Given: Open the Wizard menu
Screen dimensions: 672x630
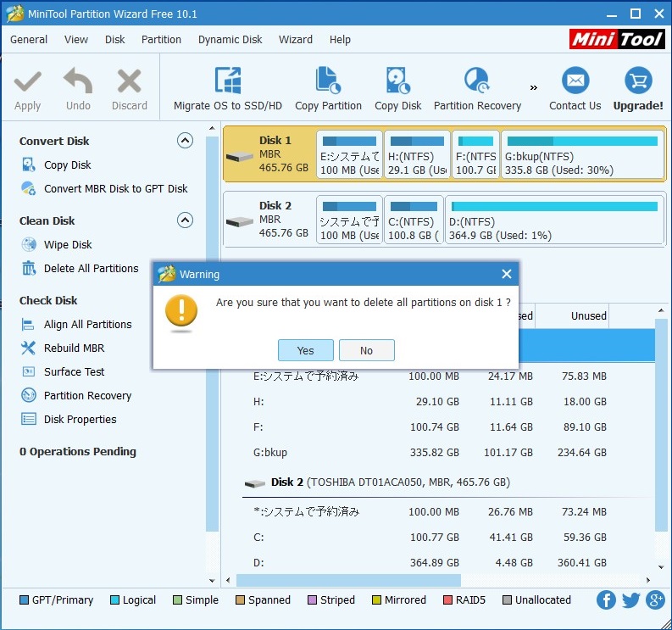Looking at the screenshot, I should 296,40.
